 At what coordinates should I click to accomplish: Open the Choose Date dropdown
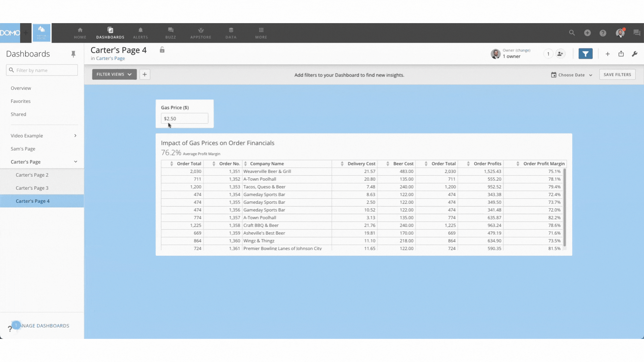tap(572, 75)
